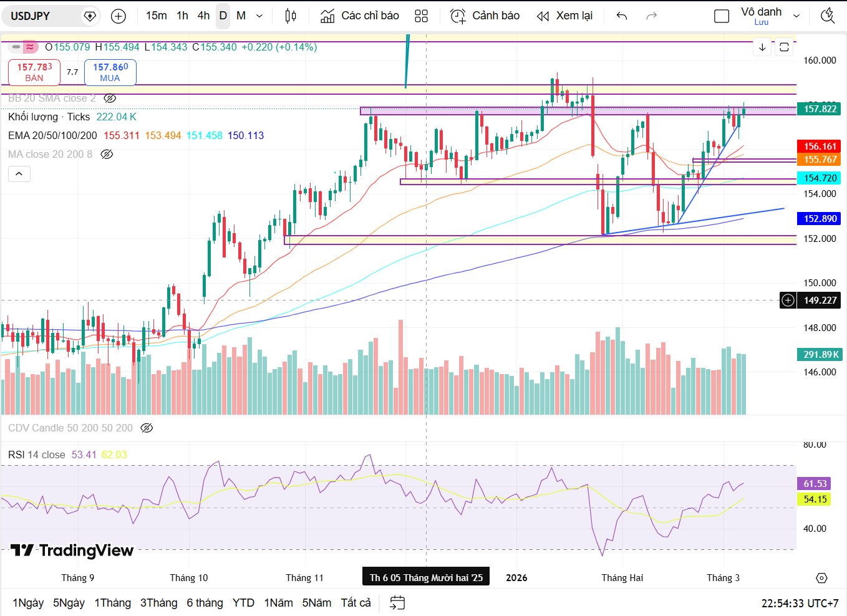847x616 pixels.
Task: Click the yellow RSI MA 54.15 label
Action: [814, 499]
